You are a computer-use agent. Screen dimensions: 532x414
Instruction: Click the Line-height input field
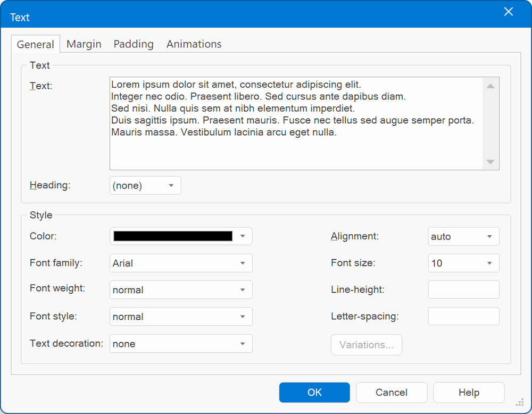click(x=463, y=289)
